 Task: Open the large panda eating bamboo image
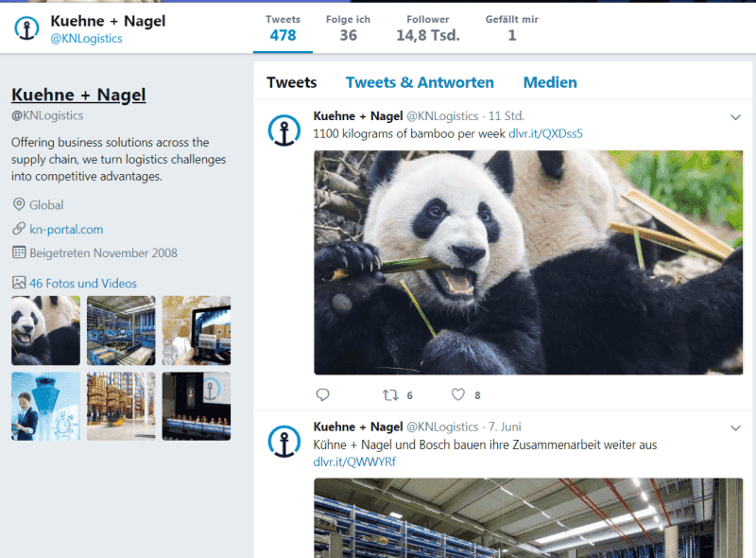[528, 263]
